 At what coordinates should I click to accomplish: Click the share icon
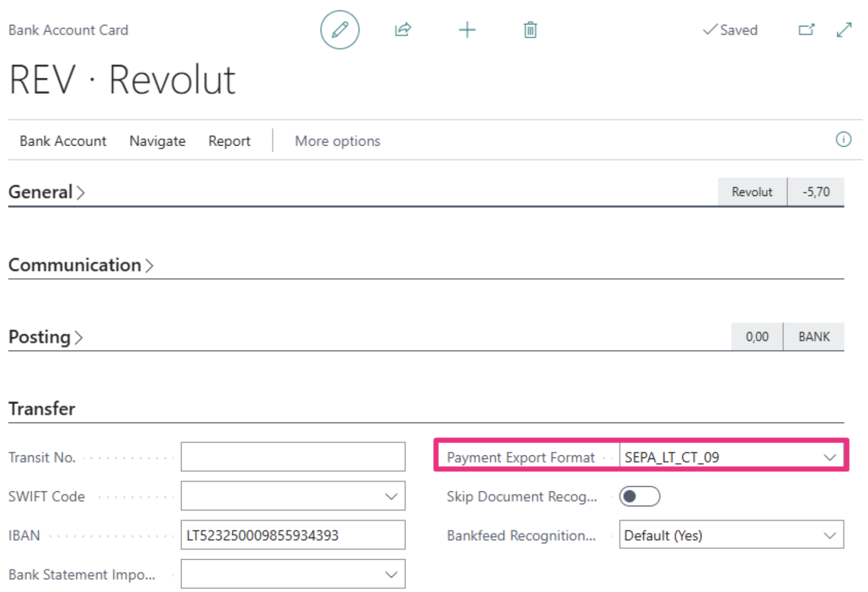pos(403,30)
